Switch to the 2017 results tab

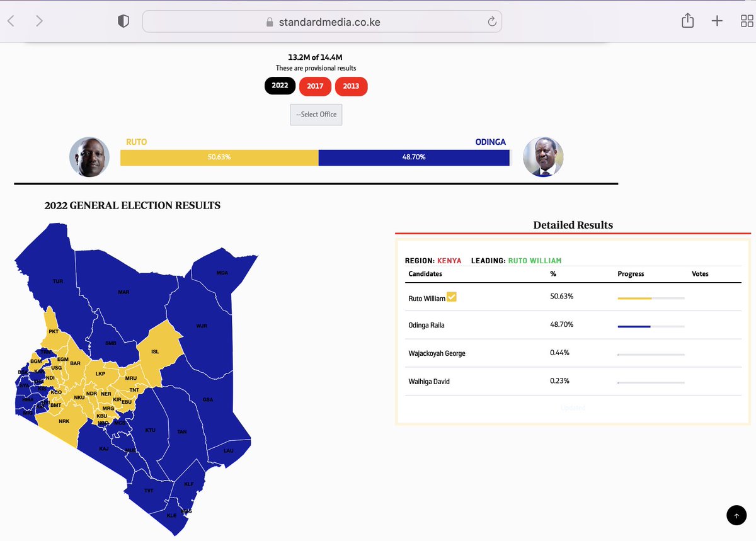[315, 86]
